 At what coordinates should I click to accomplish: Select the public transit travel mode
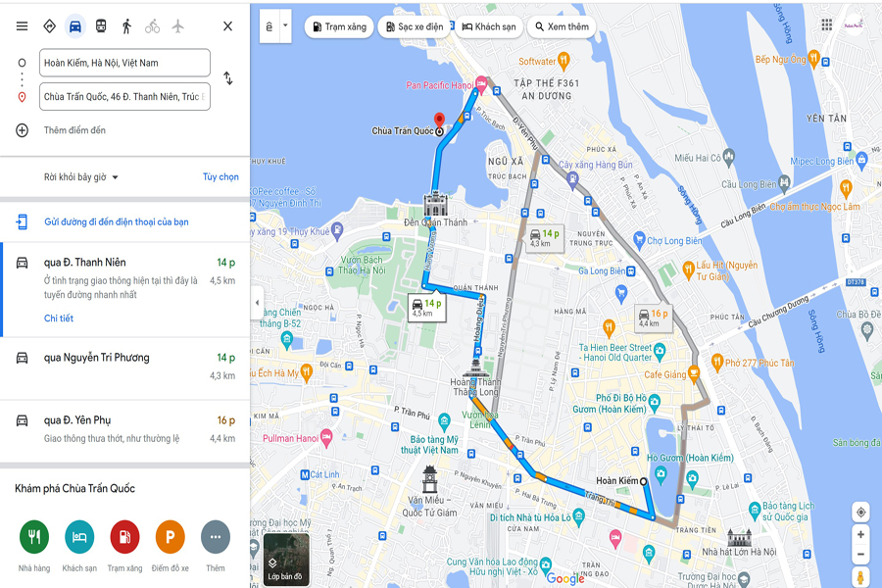(101, 25)
